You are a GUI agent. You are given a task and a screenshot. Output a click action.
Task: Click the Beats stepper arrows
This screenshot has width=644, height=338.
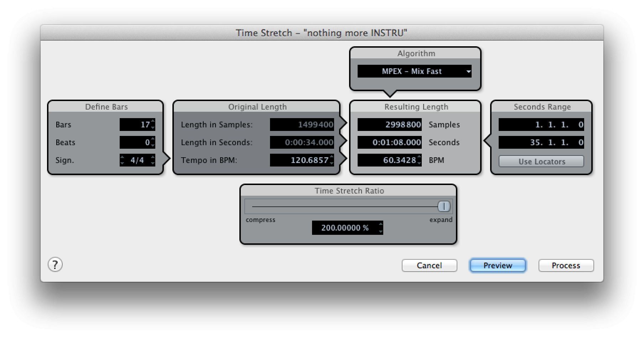(x=153, y=142)
